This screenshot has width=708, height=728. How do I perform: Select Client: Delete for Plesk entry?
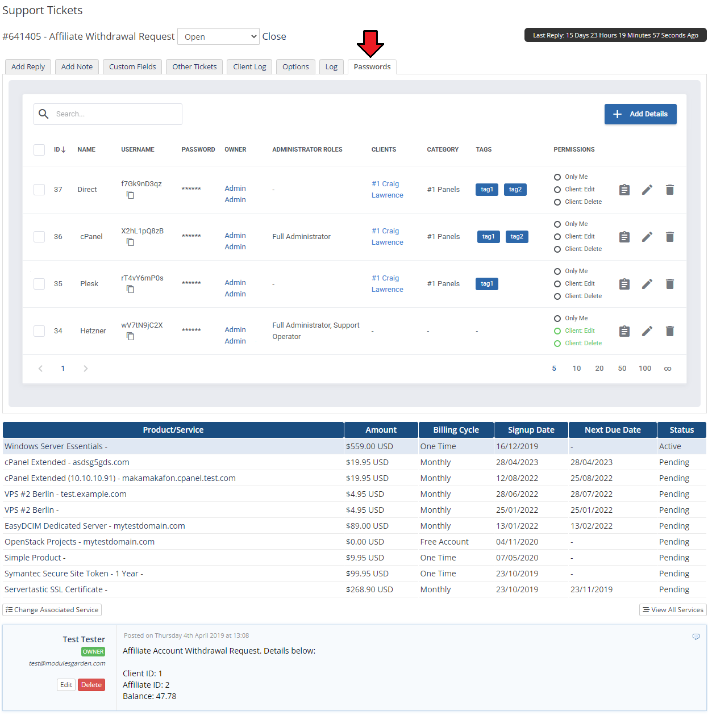[x=557, y=296]
